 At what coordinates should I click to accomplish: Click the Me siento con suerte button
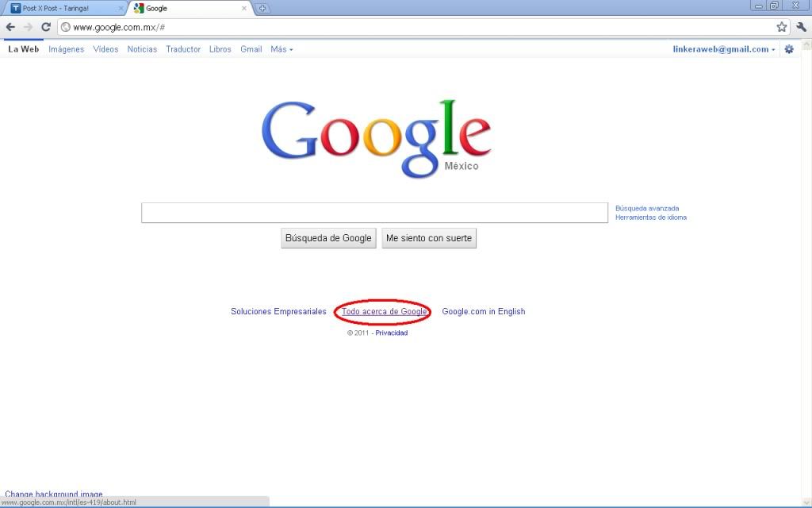(429, 238)
